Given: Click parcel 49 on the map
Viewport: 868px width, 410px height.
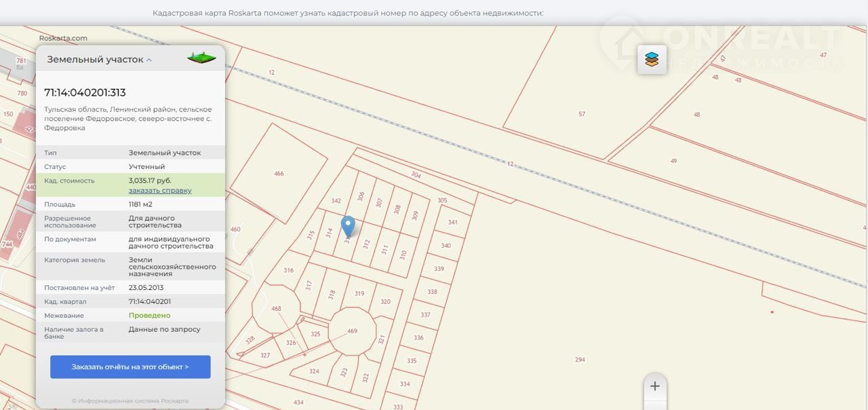Looking at the screenshot, I should (x=673, y=161).
